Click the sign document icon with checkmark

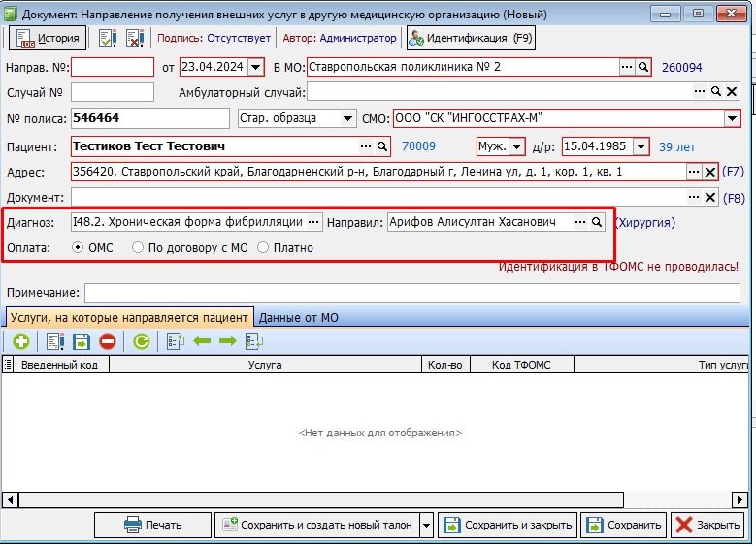pyautogui.click(x=108, y=38)
